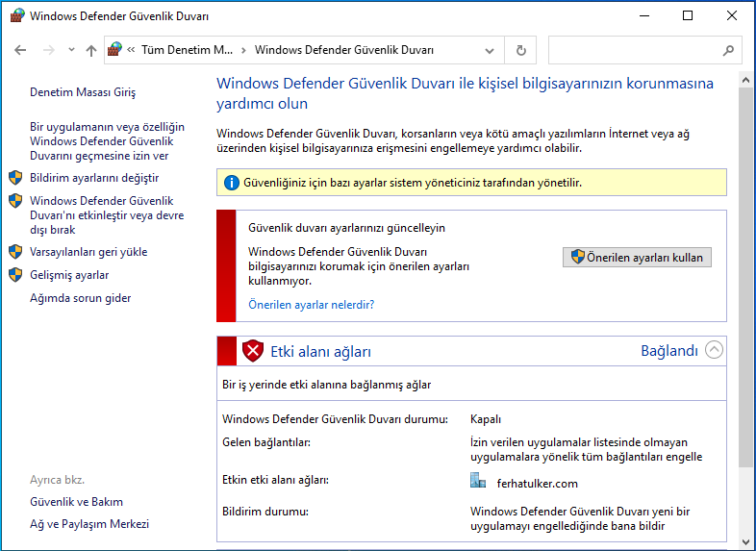Open recent locations dropdown chevron

pos(71,50)
